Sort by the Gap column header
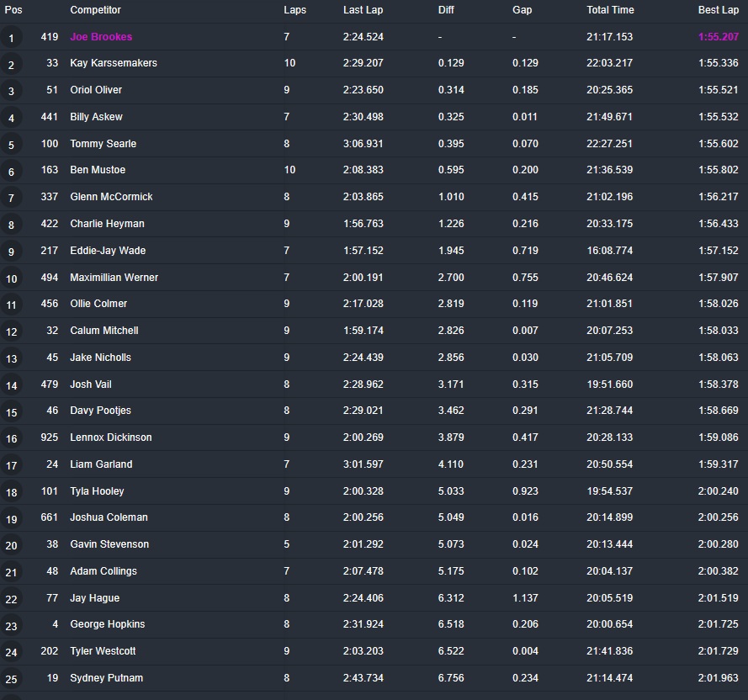Screen dimensions: 748x700 coord(522,10)
